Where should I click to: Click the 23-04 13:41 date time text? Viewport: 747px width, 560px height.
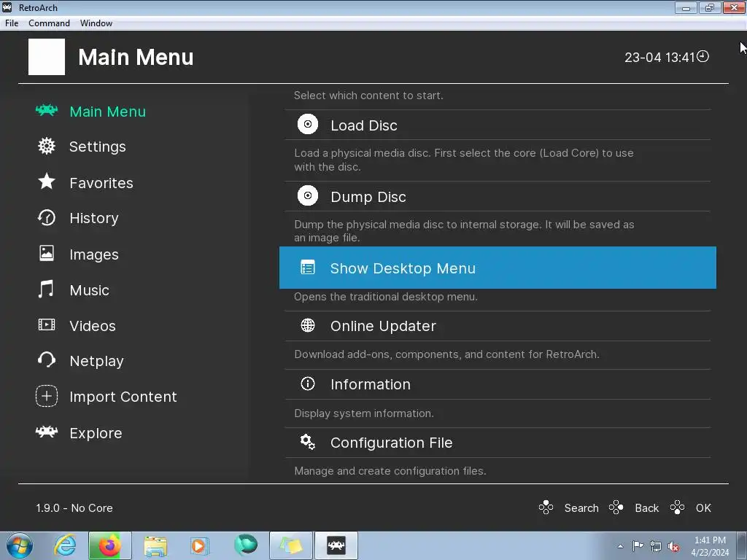click(659, 58)
